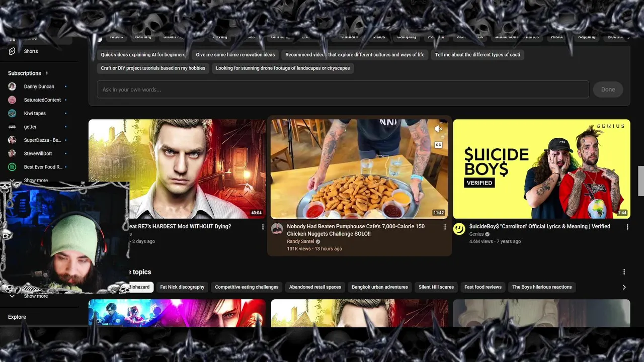Show more topic chips with right arrow
Viewport: 644px width, 362px height.
pos(624,287)
